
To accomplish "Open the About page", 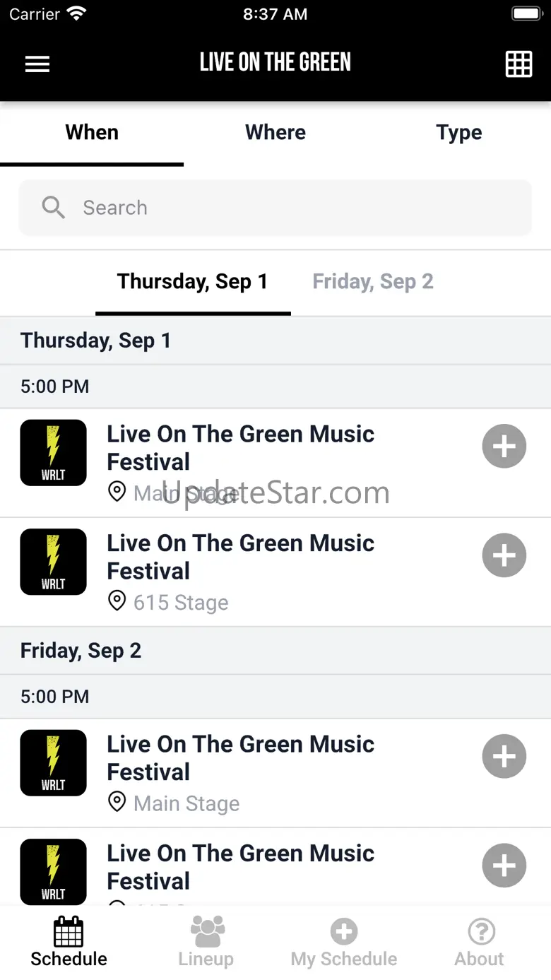I will (480, 943).
